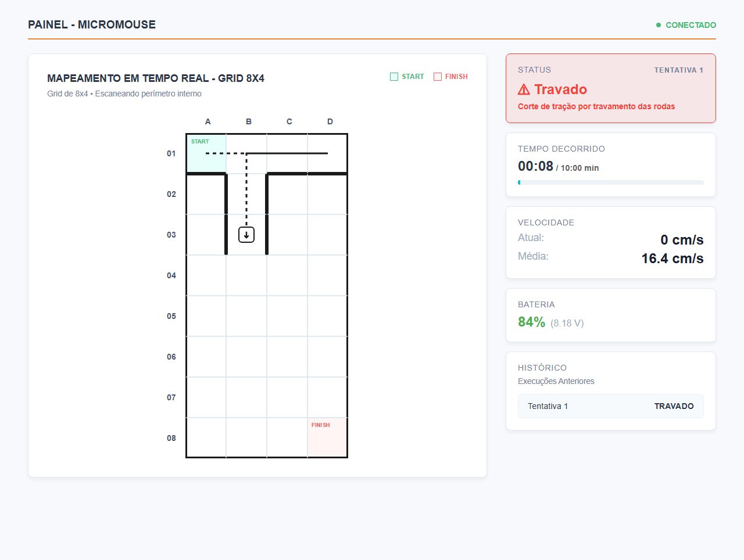The width and height of the screenshot is (744, 560).
Task: Click the 00:08 elapsed time readout
Action: (x=535, y=166)
